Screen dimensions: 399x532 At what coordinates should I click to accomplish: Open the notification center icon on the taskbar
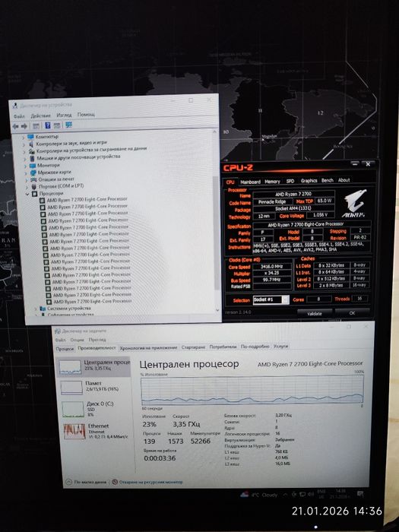click(360, 494)
